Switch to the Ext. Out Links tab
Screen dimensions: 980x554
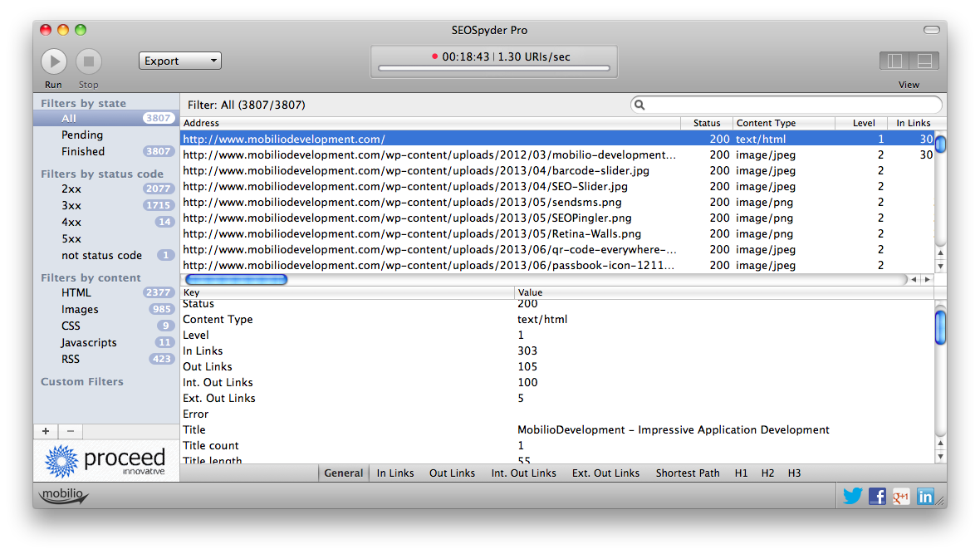coord(605,473)
